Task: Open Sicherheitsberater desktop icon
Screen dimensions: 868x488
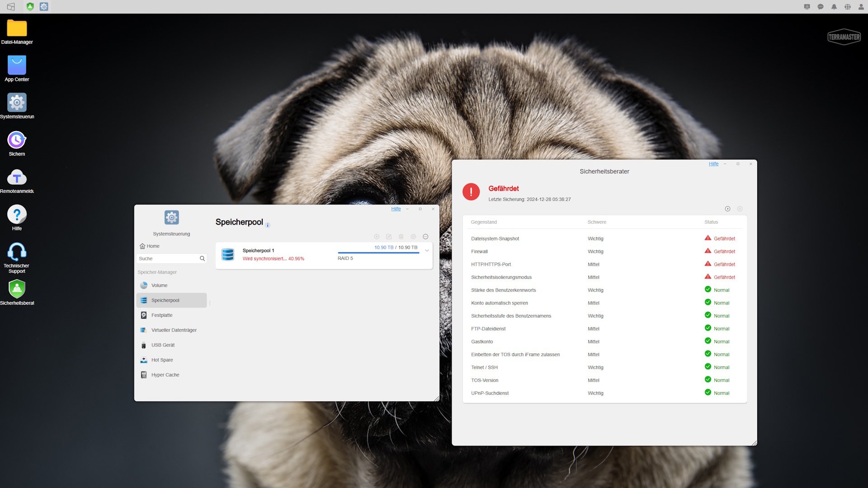Action: (17, 293)
